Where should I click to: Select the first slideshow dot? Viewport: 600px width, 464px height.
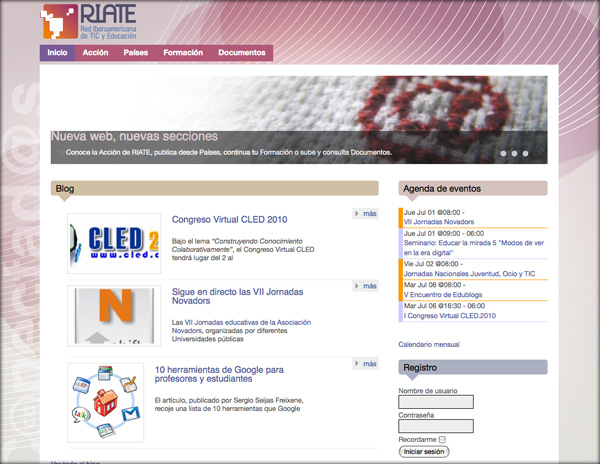503,153
